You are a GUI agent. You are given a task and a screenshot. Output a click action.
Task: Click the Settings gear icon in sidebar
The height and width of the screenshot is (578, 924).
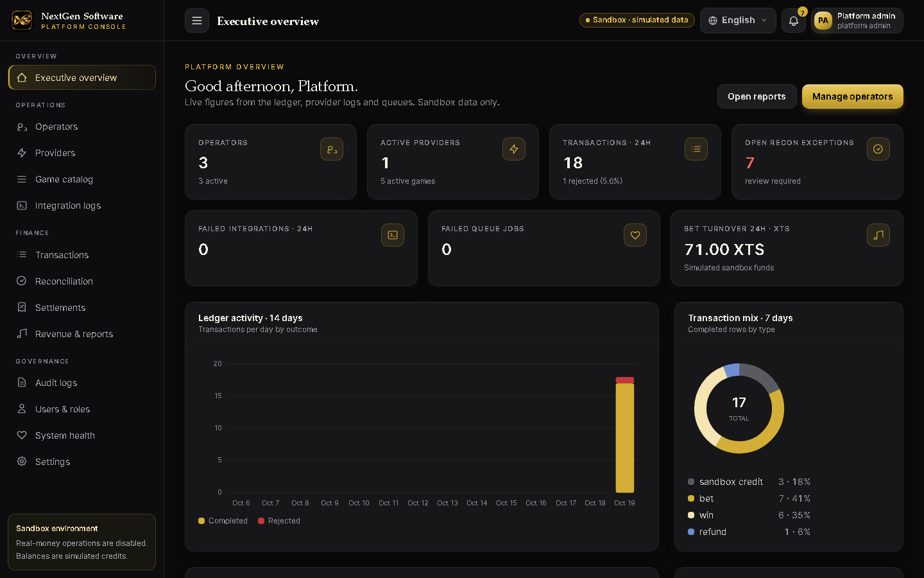point(22,462)
